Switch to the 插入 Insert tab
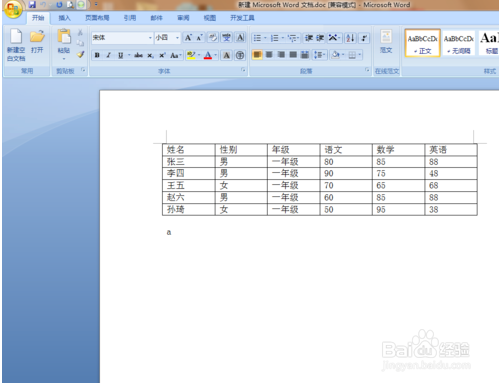499x383 pixels. click(x=64, y=18)
